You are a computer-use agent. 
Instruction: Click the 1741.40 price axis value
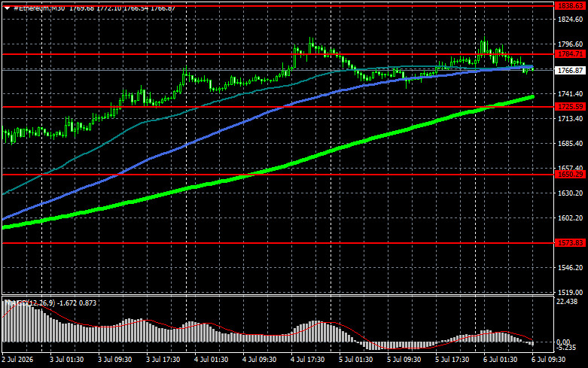click(571, 93)
